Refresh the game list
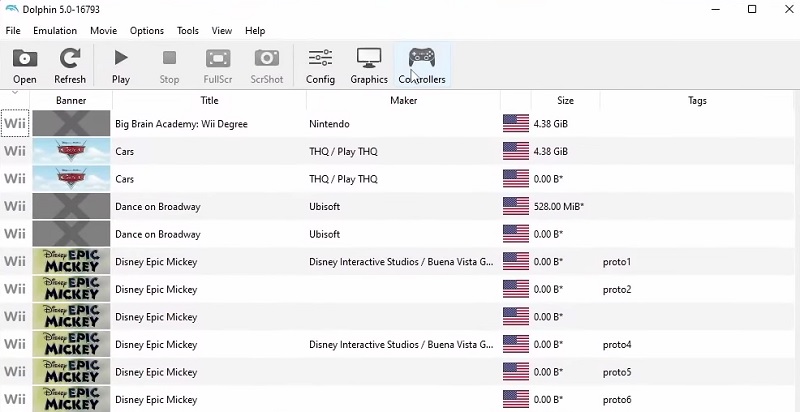This screenshot has height=412, width=800. (70, 66)
